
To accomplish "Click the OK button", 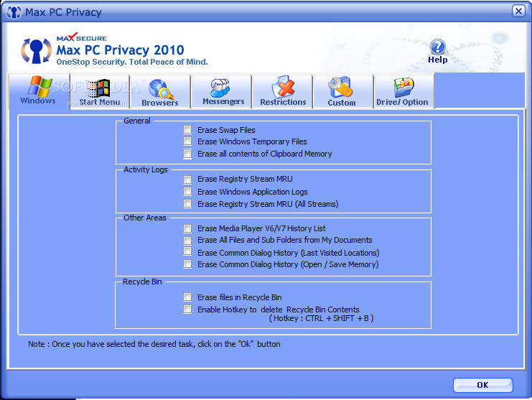I will [482, 385].
